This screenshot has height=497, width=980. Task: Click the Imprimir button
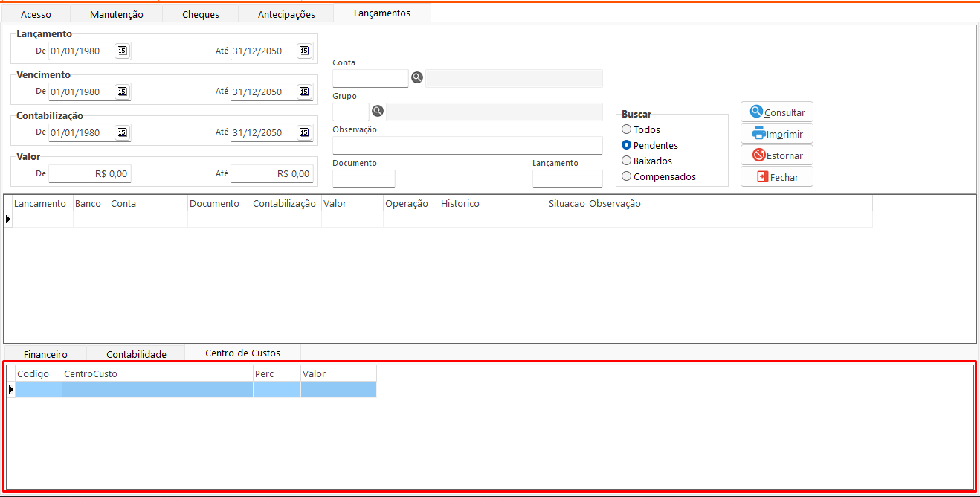tap(777, 134)
